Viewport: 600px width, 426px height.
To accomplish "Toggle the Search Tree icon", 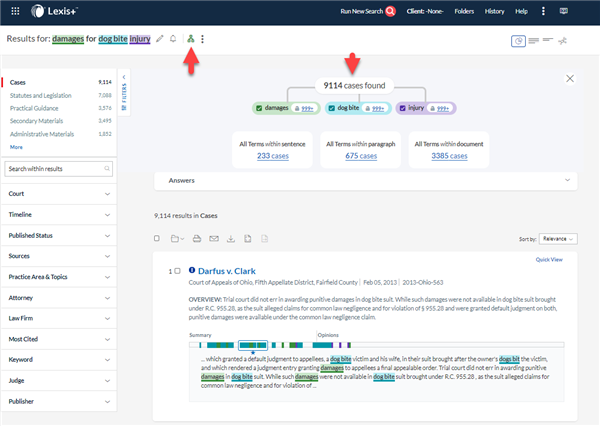I will pyautogui.click(x=191, y=39).
